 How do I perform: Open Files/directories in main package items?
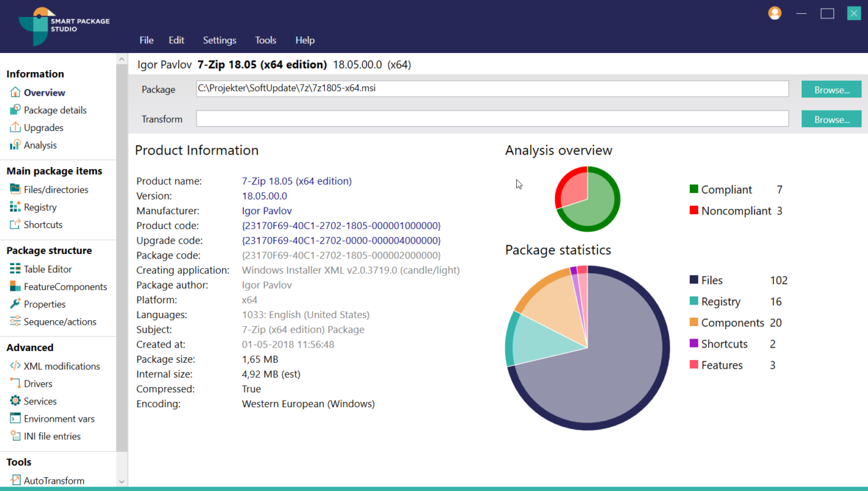coord(56,189)
